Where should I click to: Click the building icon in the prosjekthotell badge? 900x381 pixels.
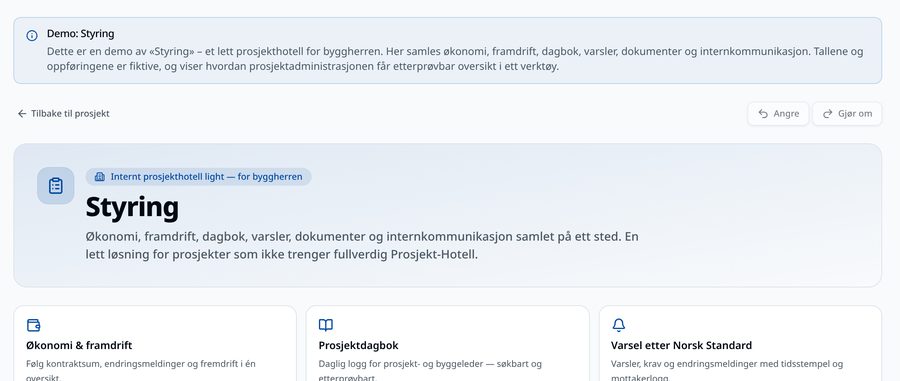(x=99, y=177)
